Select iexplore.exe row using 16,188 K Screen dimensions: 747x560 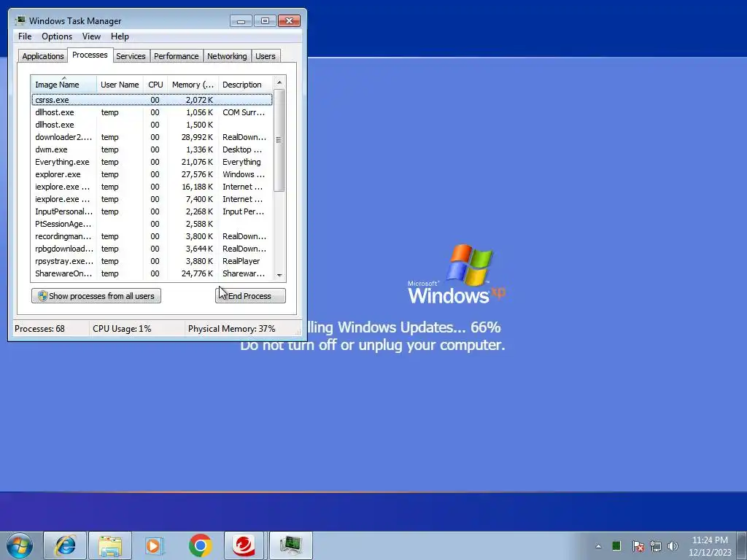coord(152,187)
